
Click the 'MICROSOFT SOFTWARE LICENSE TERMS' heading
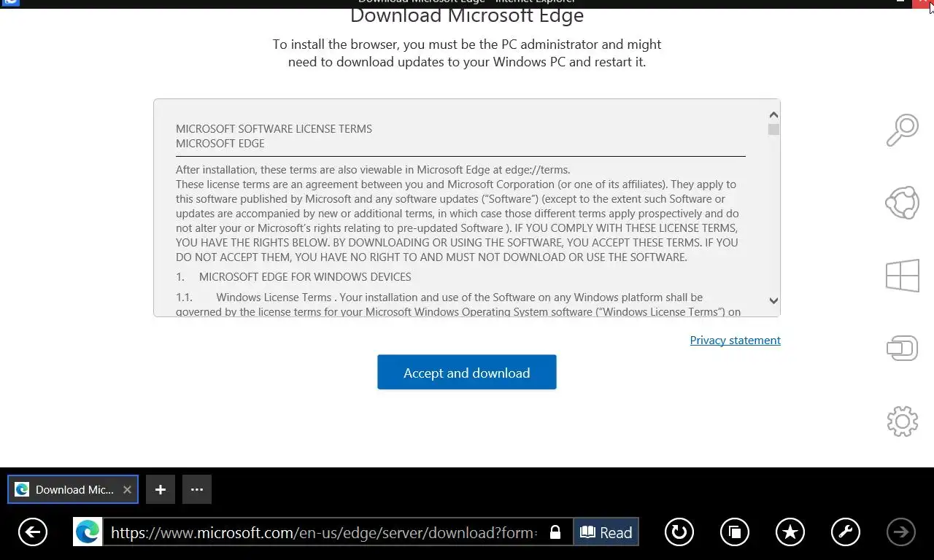point(274,129)
